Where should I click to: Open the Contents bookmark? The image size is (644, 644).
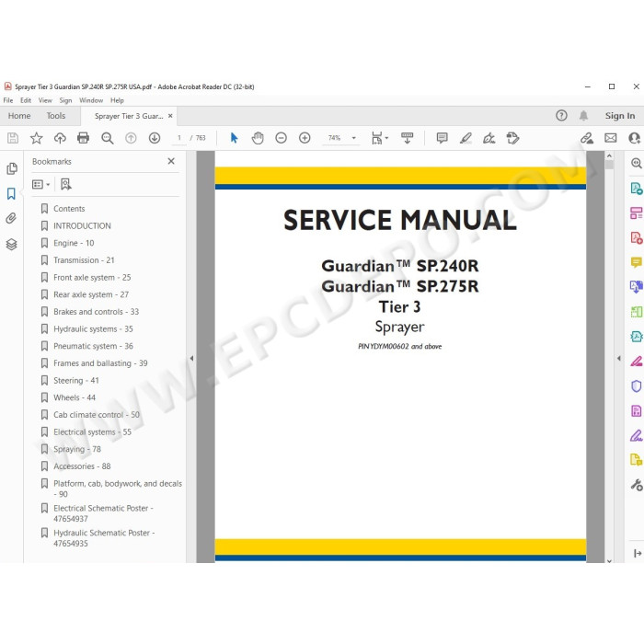(69, 209)
